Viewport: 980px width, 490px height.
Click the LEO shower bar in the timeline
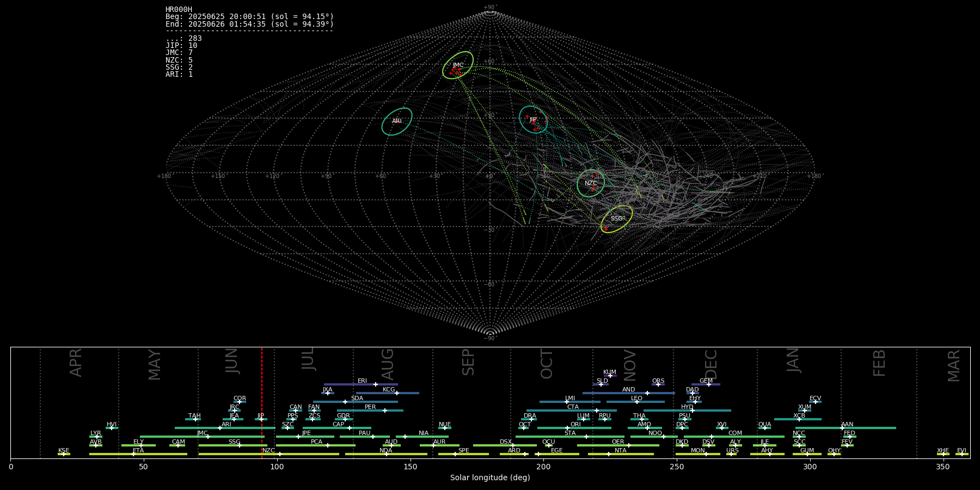pyautogui.click(x=636, y=402)
